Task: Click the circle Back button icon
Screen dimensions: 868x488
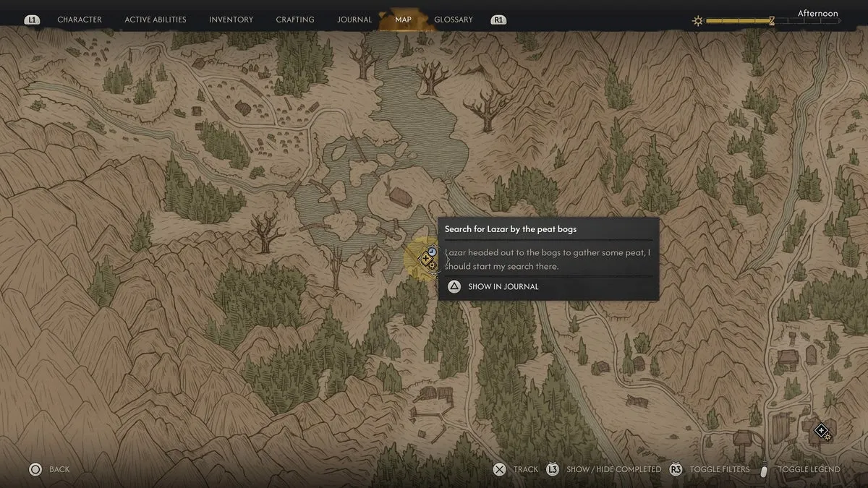Action: click(35, 469)
